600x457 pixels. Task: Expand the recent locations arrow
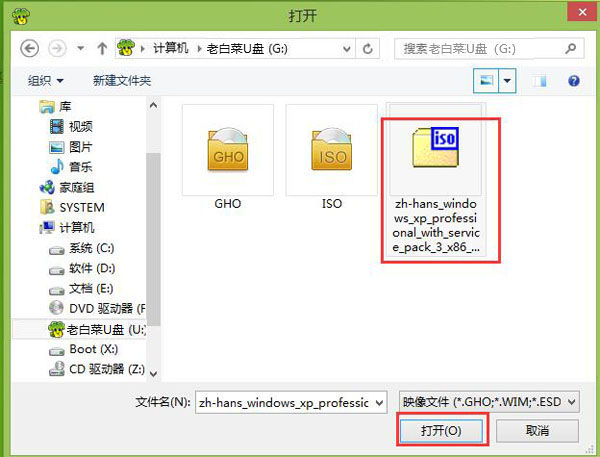click(81, 49)
